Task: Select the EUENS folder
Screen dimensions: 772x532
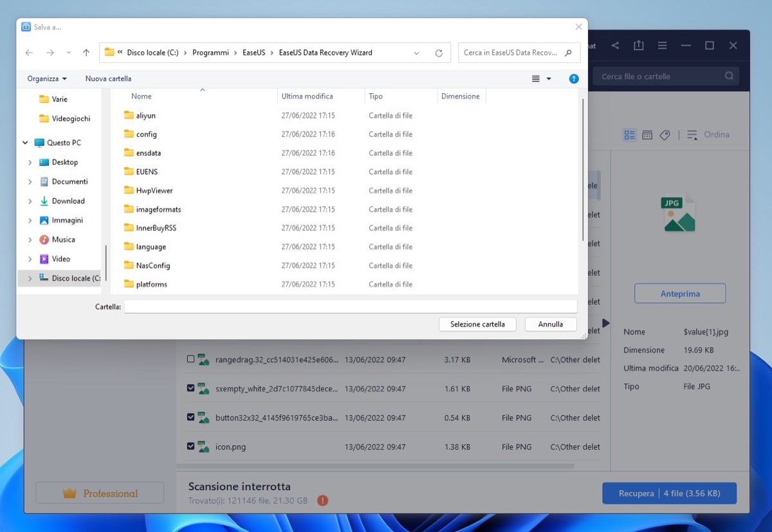Action: click(147, 172)
